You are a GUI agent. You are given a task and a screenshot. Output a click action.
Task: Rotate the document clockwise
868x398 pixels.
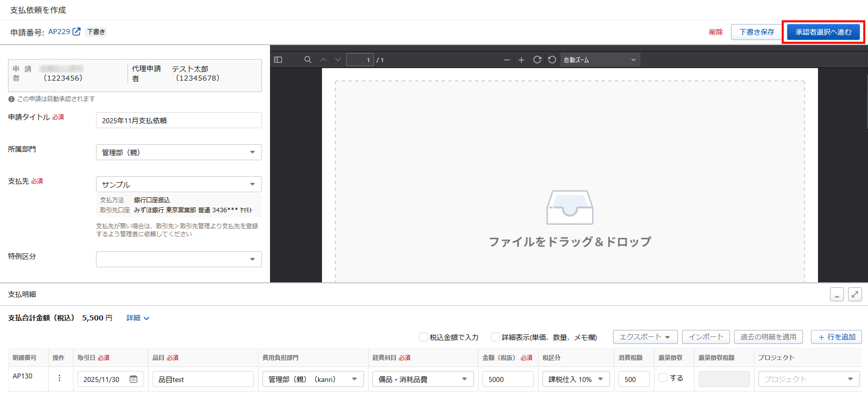coord(537,60)
